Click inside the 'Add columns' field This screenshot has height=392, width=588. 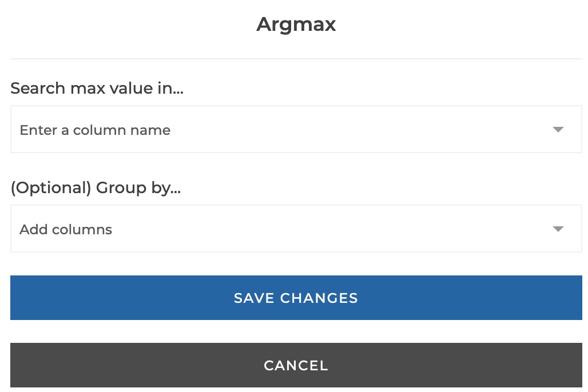[x=229, y=229]
